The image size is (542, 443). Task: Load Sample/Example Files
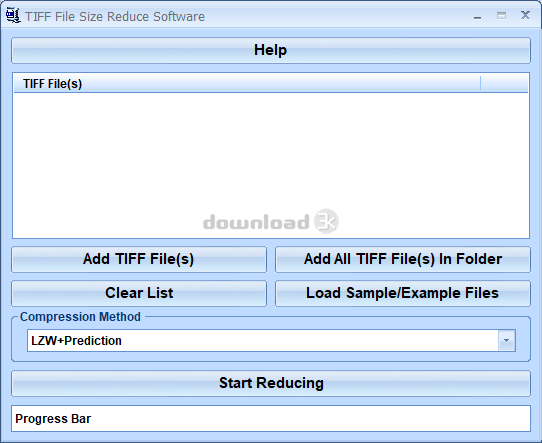coord(403,293)
